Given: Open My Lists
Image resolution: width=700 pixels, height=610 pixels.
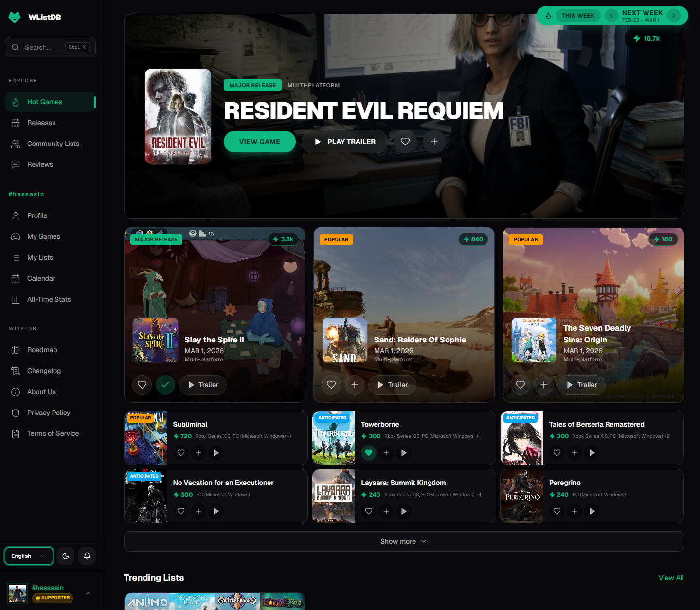Looking at the screenshot, I should pyautogui.click(x=50, y=257).
